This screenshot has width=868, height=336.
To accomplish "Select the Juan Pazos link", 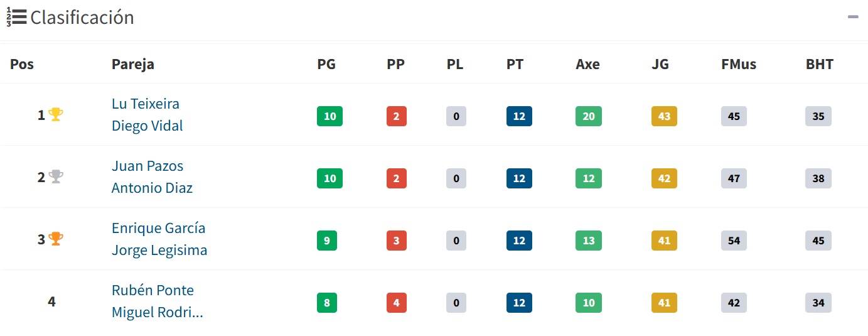I will pyautogui.click(x=147, y=166).
